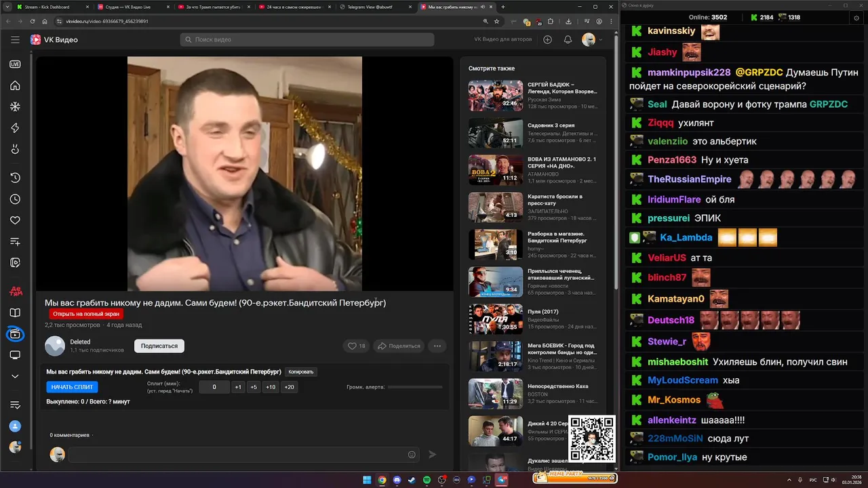Click mamkinpupsik228 username in chat

tap(689, 73)
